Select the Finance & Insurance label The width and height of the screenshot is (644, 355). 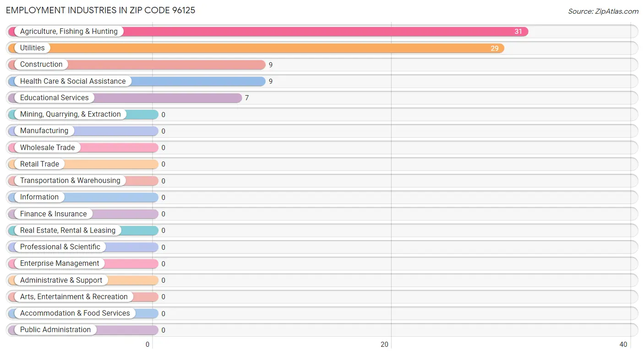(53, 214)
